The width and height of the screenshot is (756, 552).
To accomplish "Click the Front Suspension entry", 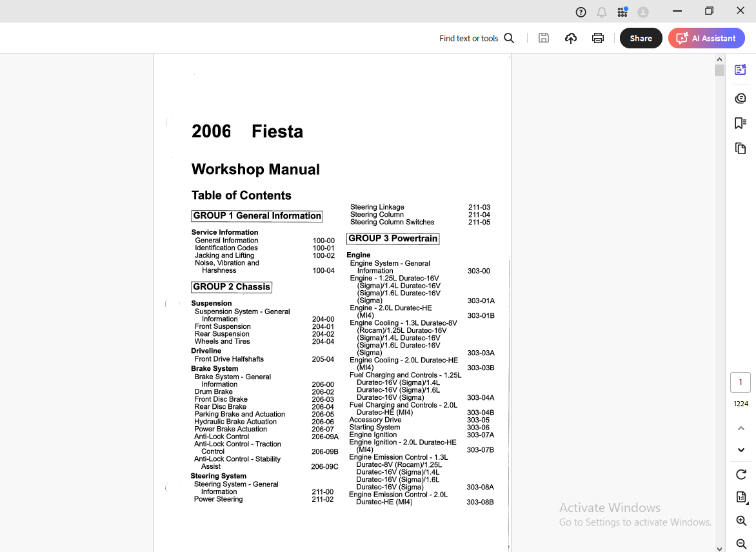I will pos(223,326).
